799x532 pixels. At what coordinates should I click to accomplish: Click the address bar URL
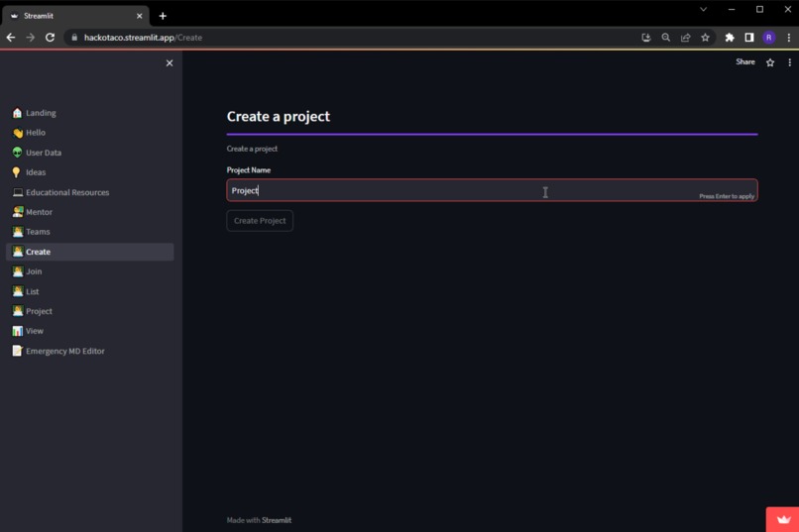click(x=143, y=38)
